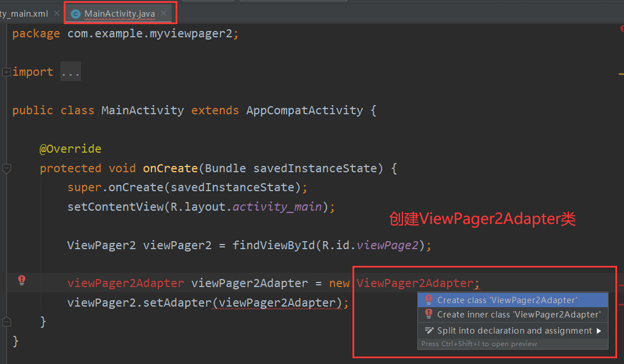Select Split into declaration and assignment

click(513, 331)
